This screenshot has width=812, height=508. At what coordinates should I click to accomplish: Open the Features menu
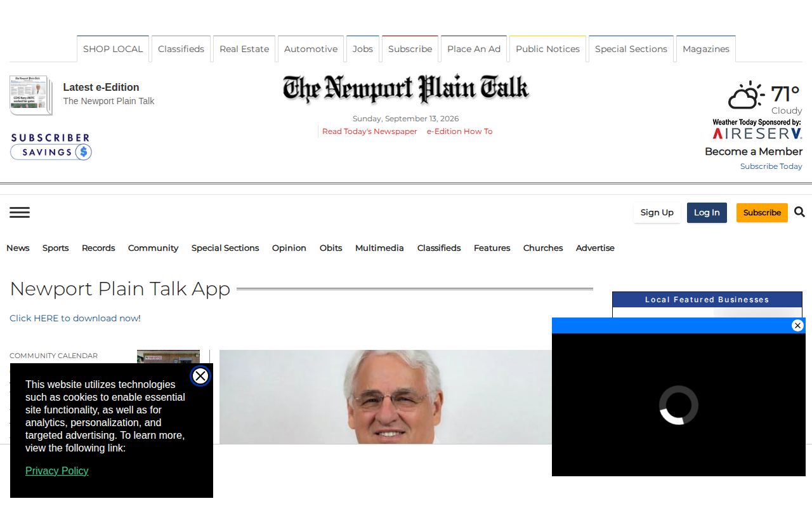pos(492,248)
